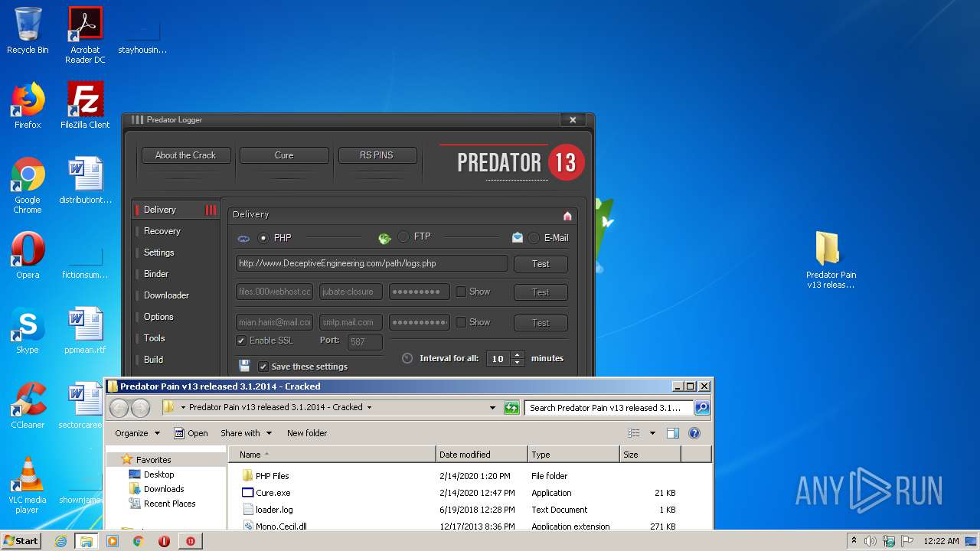This screenshot has height=551, width=980.
Task: Open the Recycle Bin desktop icon
Action: coord(28,31)
